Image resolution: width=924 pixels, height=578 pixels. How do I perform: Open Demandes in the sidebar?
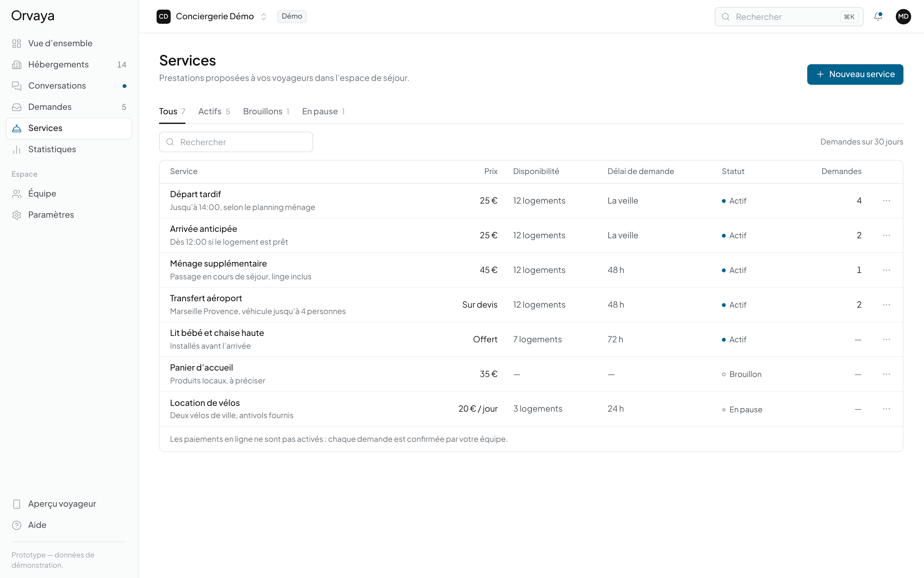[69, 107]
